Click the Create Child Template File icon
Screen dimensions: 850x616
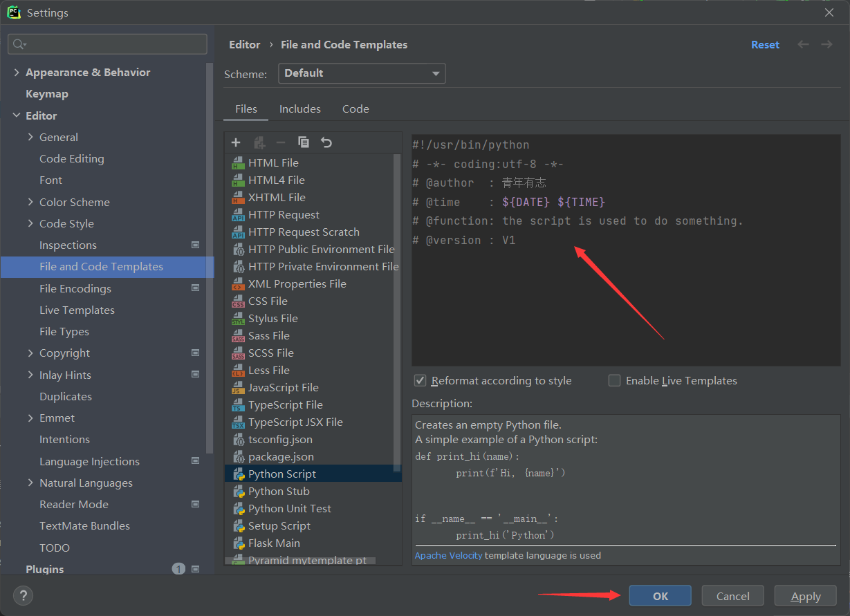pyautogui.click(x=259, y=142)
